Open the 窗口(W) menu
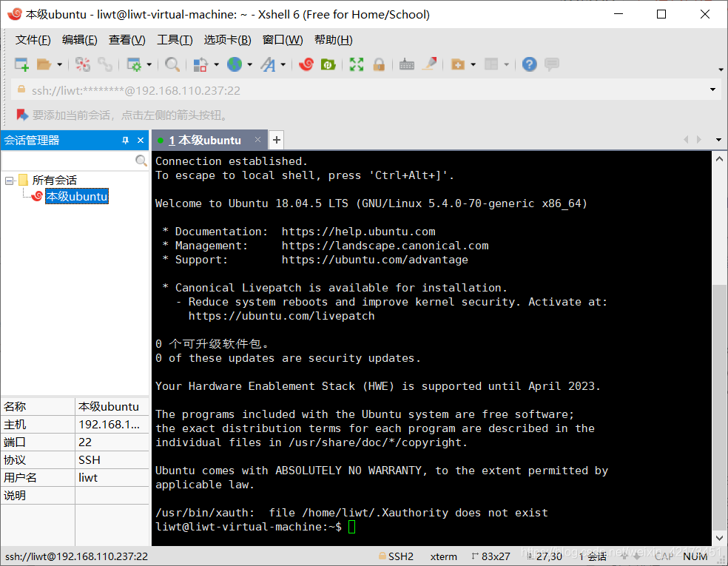 tap(283, 40)
